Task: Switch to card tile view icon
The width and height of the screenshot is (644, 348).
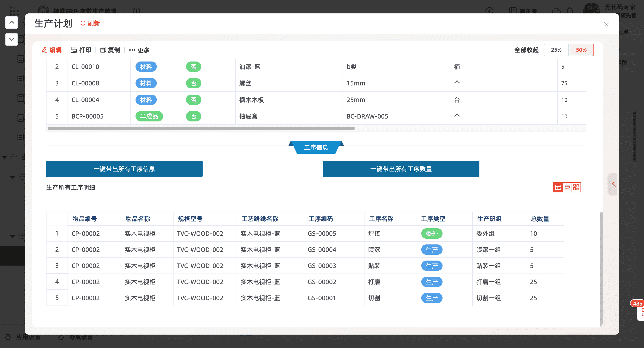Action: coord(576,187)
